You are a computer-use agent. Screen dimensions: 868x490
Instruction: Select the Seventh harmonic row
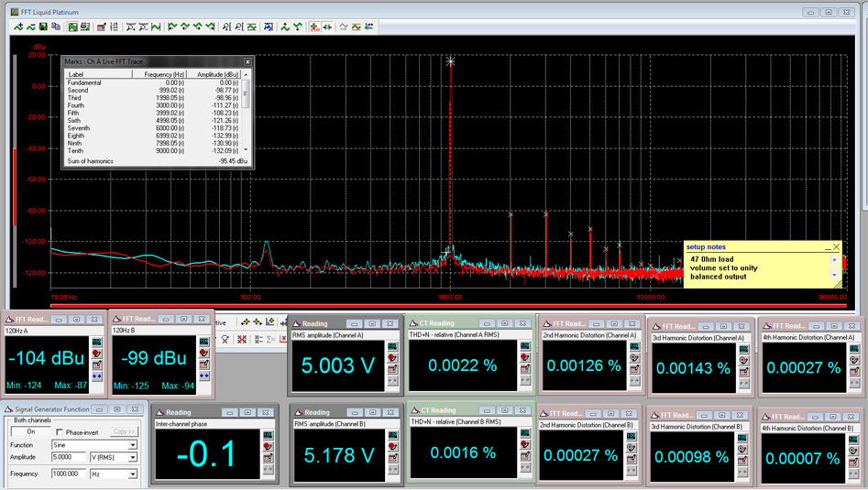coord(153,127)
